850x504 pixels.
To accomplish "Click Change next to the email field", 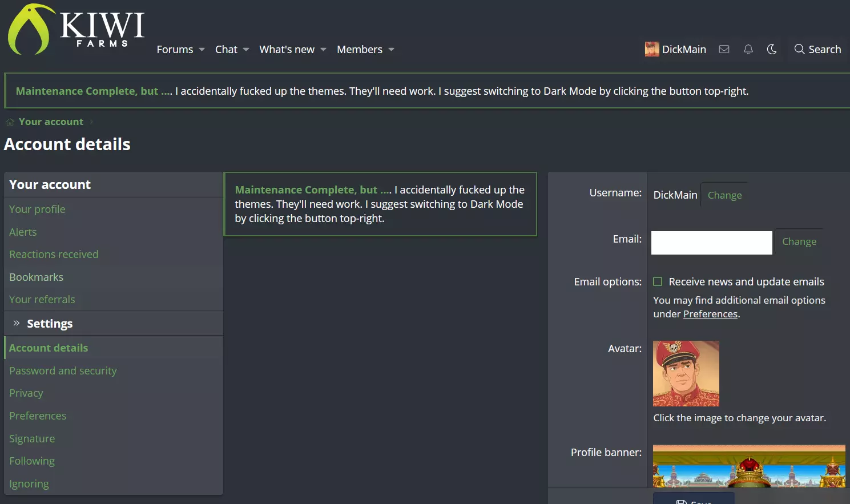I will click(799, 241).
